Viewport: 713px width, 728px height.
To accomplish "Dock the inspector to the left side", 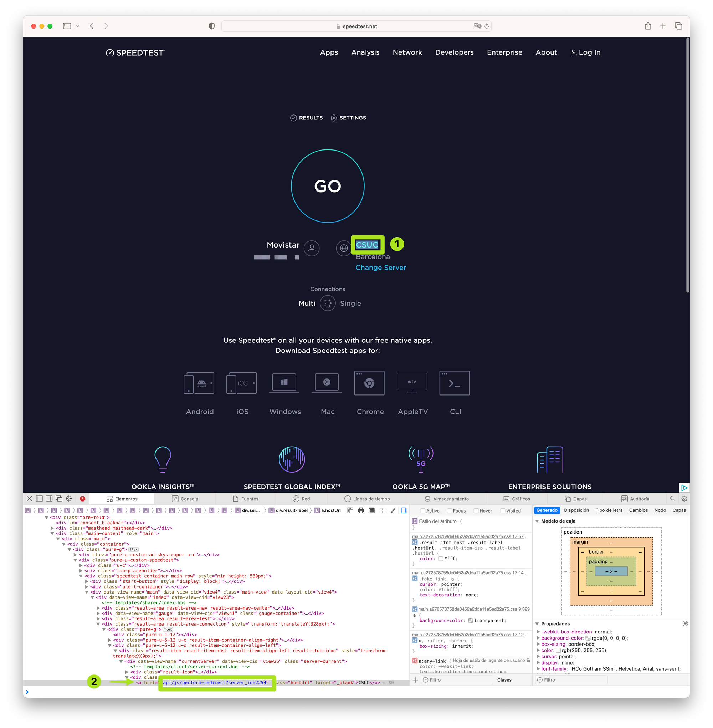I will point(39,498).
